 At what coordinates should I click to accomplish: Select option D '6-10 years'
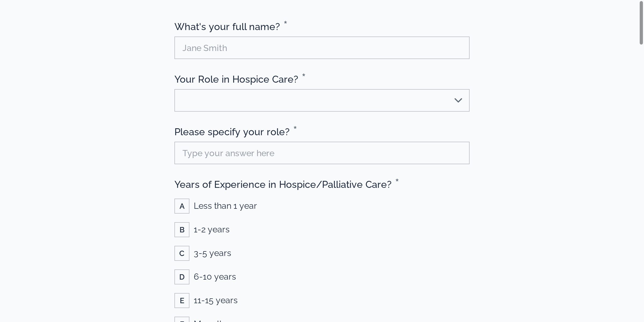[215, 277]
